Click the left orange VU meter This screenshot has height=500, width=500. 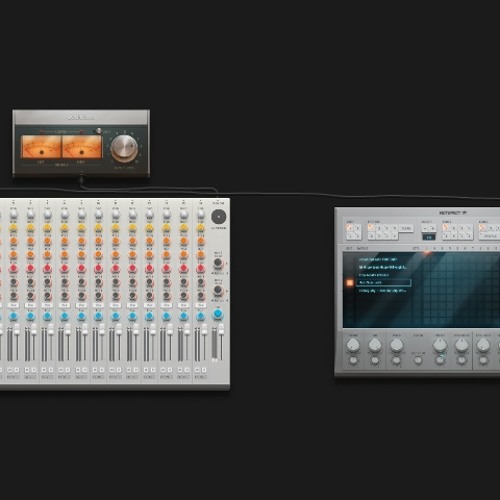(x=41, y=146)
